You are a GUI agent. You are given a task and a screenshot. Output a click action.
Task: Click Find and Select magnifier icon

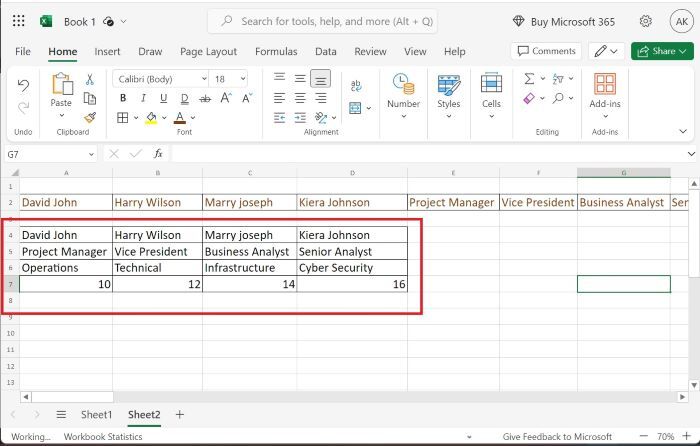click(x=558, y=98)
